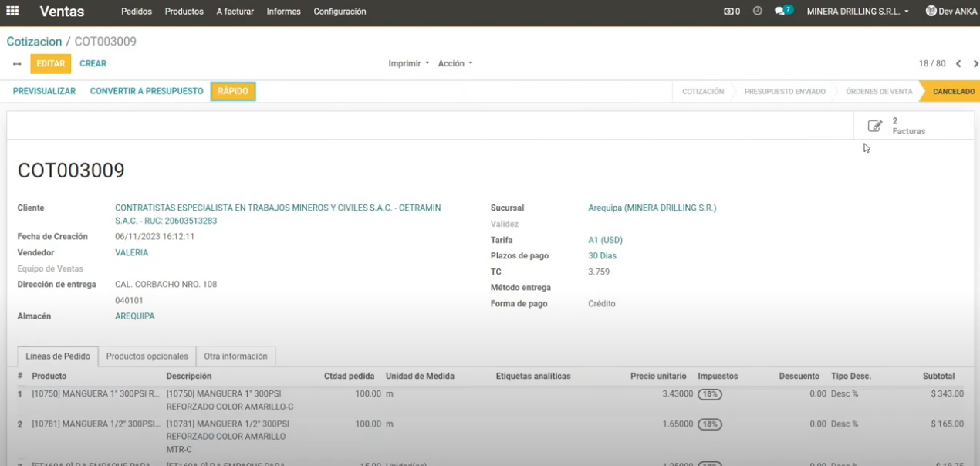The height and width of the screenshot is (466, 980).
Task: Go to the next record arrow
Action: 975,64
